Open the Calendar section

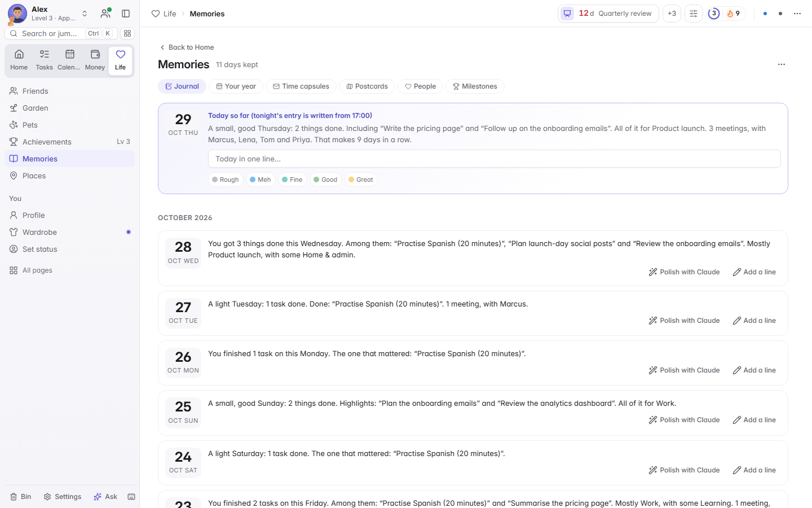pyautogui.click(x=69, y=60)
